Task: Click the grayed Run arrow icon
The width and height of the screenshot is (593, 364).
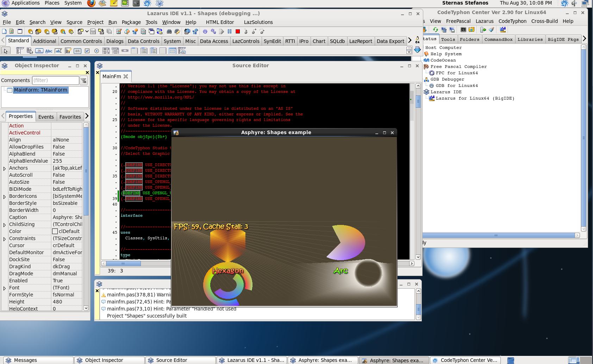Action: (x=221, y=31)
